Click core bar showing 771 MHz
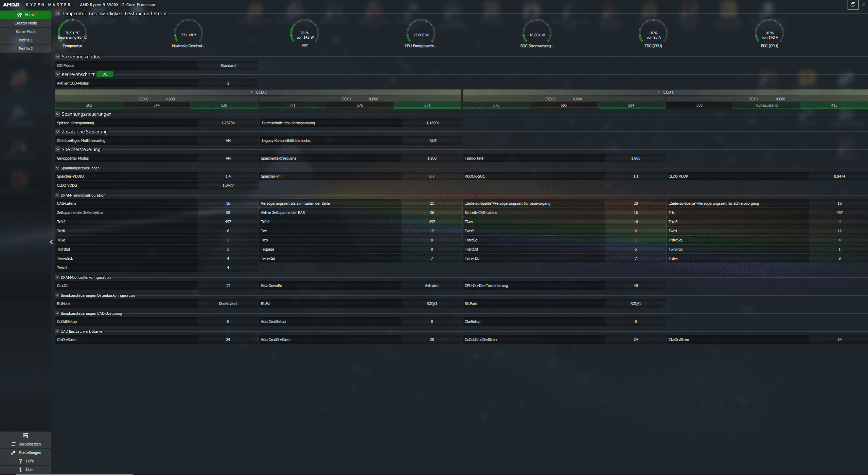The image size is (868, 475). (x=293, y=105)
